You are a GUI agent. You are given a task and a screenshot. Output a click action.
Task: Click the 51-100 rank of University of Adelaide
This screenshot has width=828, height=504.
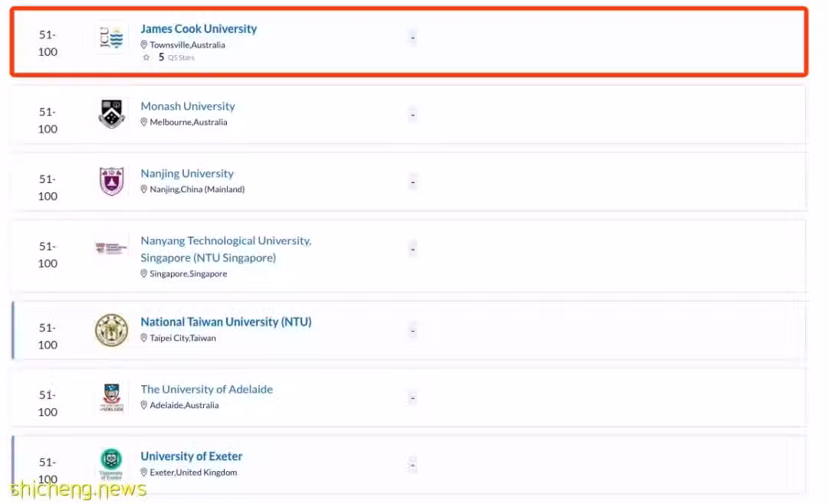(x=48, y=403)
